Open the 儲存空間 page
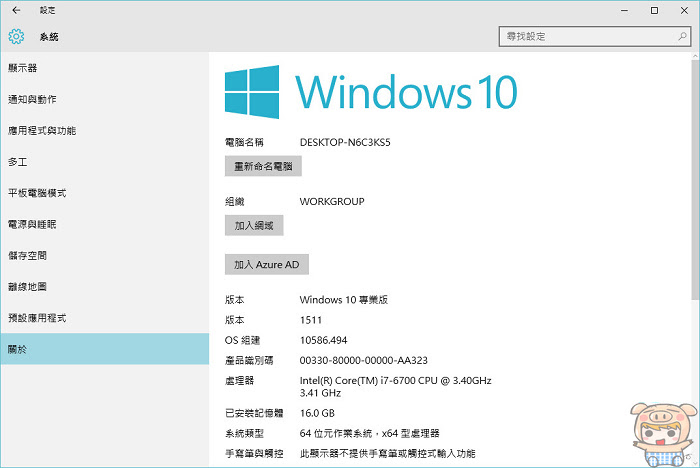The image size is (700, 468). 105,256
